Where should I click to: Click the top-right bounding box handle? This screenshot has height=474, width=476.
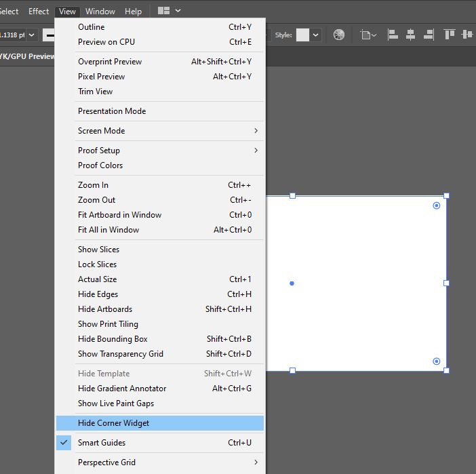pos(446,196)
